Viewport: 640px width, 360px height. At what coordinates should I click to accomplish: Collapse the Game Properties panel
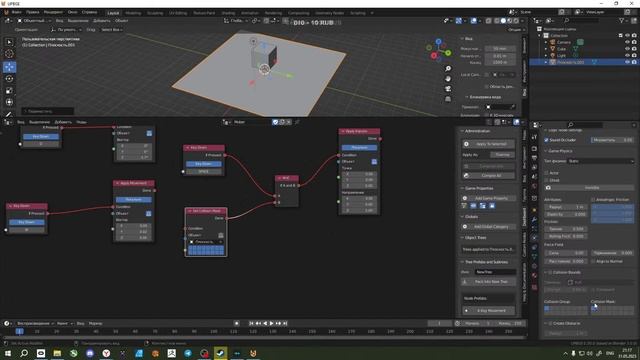coord(462,188)
